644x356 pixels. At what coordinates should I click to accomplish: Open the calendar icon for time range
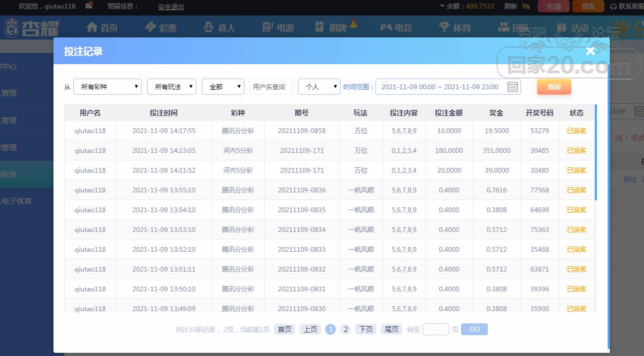coord(512,87)
